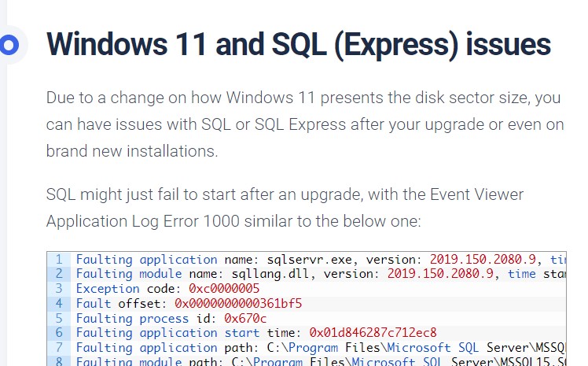588x366 pixels.
Task: Click line number 8 in code block
Action: (x=59, y=361)
